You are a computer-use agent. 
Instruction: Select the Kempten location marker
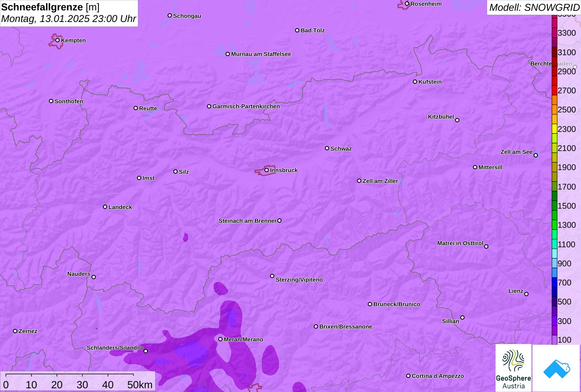pyautogui.click(x=58, y=40)
